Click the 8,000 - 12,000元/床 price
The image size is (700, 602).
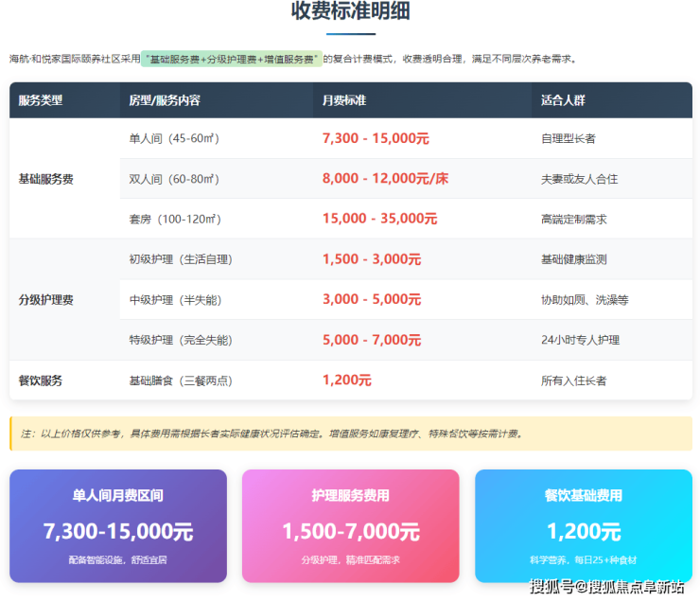[x=385, y=179]
